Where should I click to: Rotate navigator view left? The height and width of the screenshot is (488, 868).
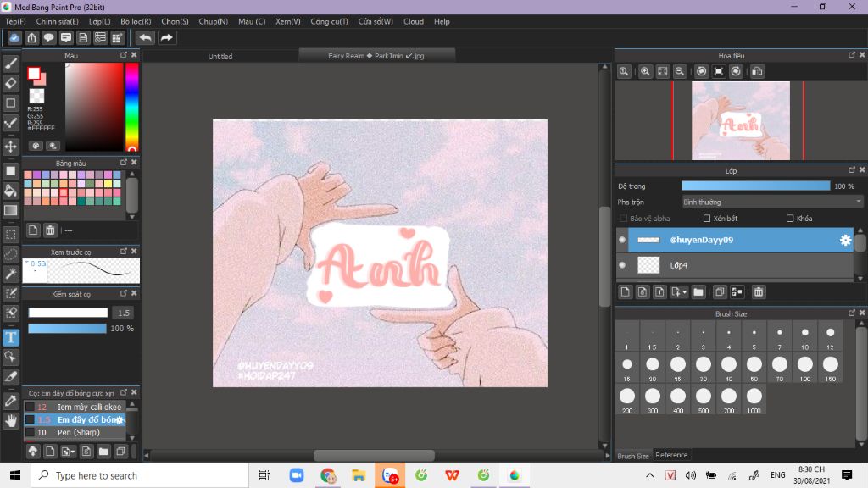pos(701,71)
